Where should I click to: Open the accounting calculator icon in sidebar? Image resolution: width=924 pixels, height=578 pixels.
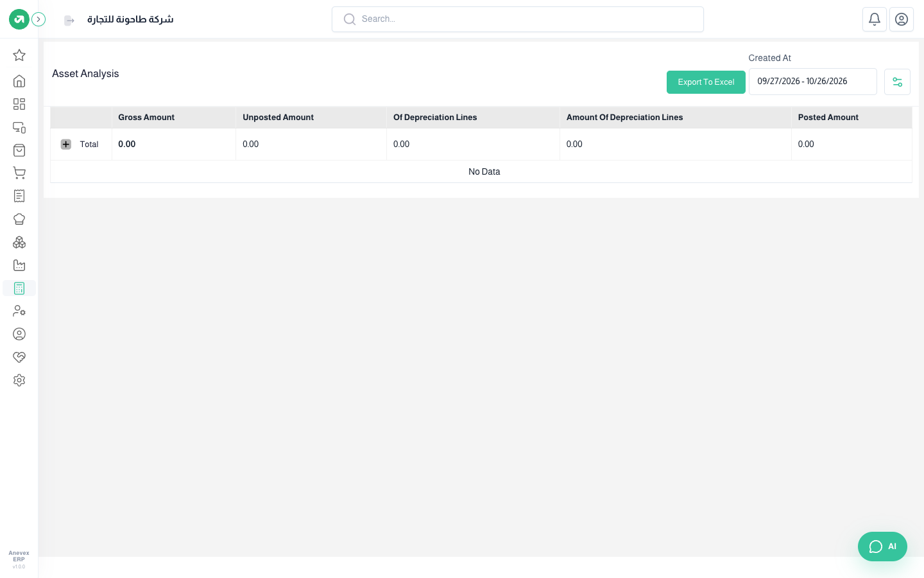pyautogui.click(x=19, y=288)
